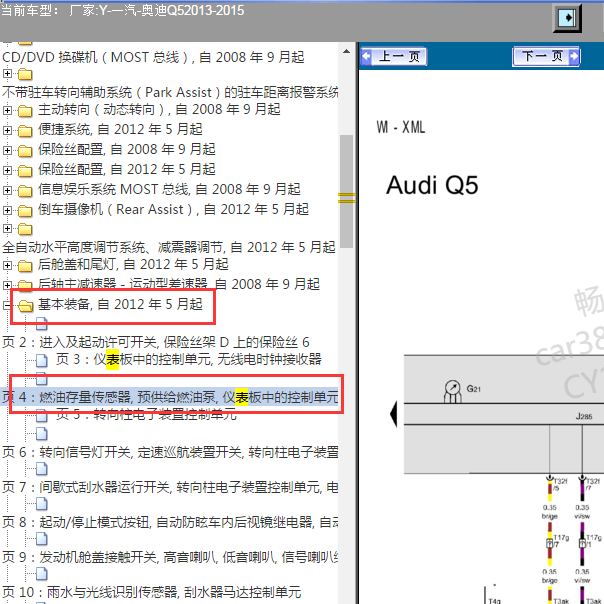Select folder icon of 信息娱乐系统 MOST 总线
Screen dimensions: 604x604
[25, 191]
